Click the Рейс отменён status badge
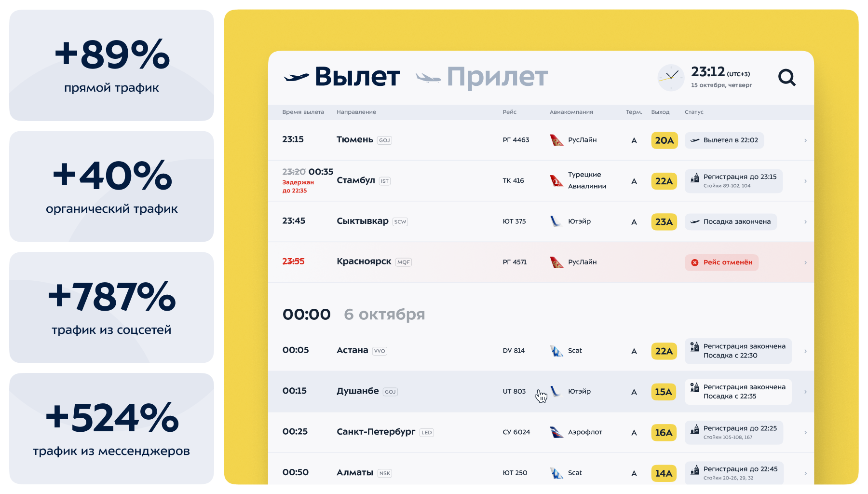Image resolution: width=868 pixels, height=494 pixels. click(x=721, y=262)
